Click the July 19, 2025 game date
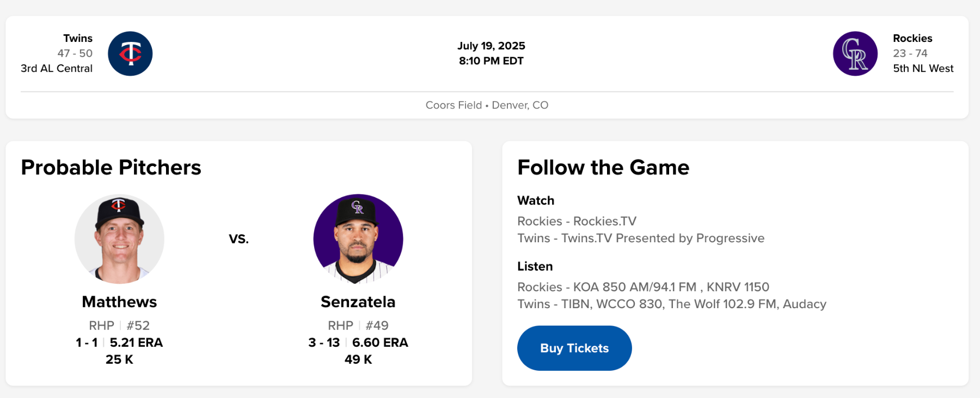980x398 pixels. (x=491, y=46)
